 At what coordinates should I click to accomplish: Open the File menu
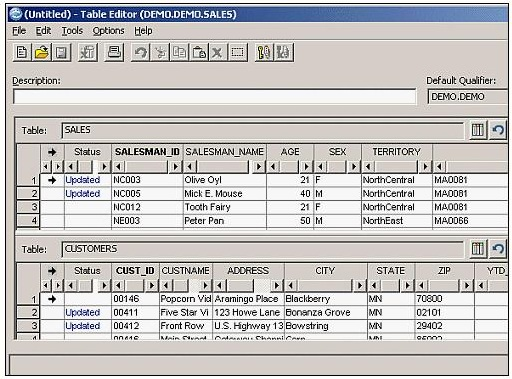pos(19,31)
